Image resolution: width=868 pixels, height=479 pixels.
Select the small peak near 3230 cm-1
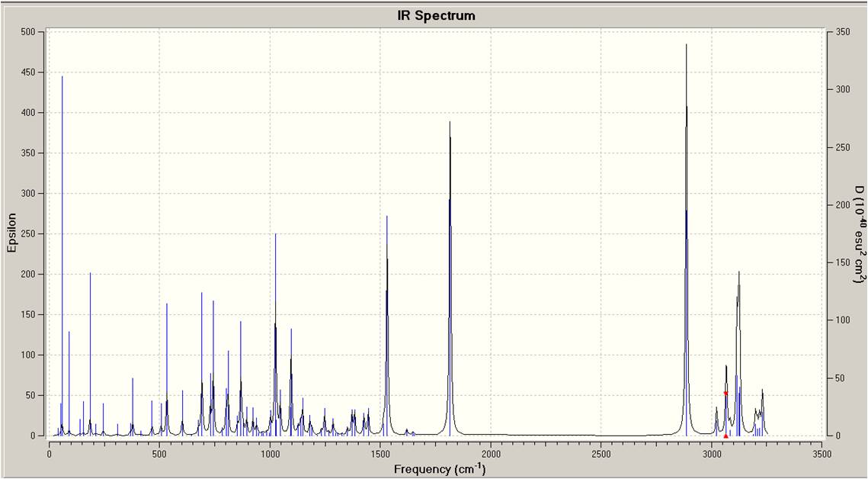click(x=762, y=410)
